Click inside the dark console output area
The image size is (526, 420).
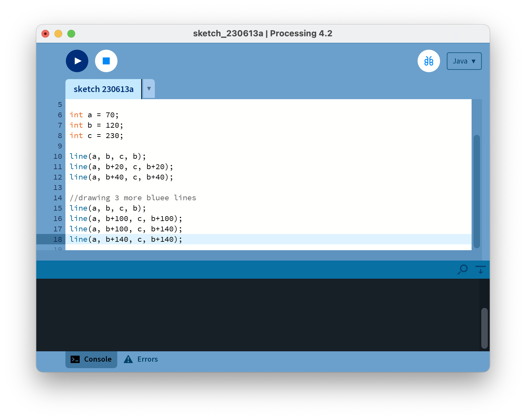256,314
